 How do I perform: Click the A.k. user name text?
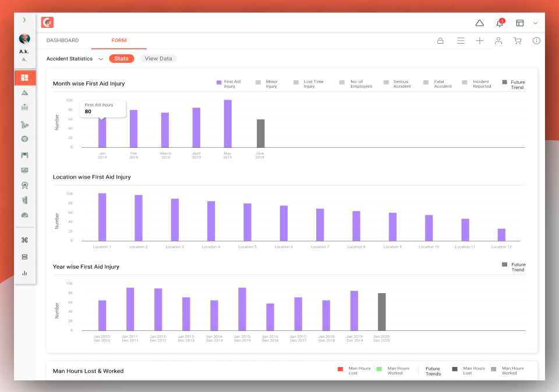(x=24, y=52)
